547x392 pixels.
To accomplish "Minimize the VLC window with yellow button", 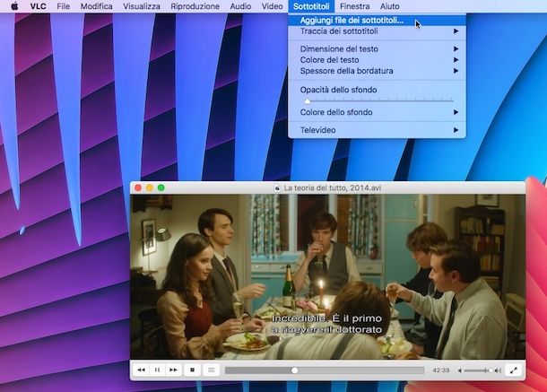I will (x=150, y=187).
